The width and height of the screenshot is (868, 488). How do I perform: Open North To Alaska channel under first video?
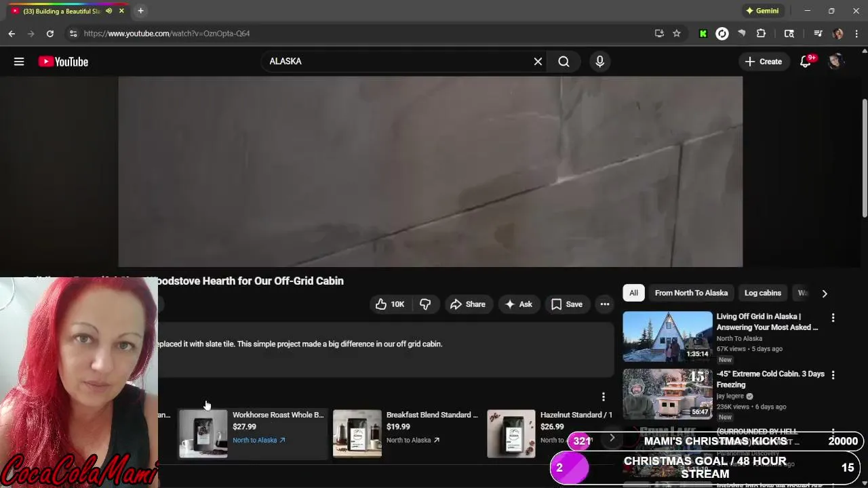coord(739,338)
